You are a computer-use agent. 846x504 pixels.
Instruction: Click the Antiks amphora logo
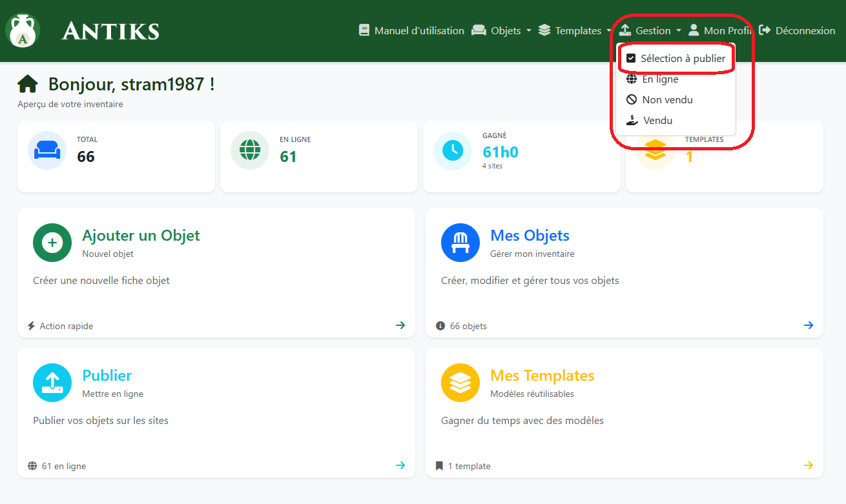[23, 30]
